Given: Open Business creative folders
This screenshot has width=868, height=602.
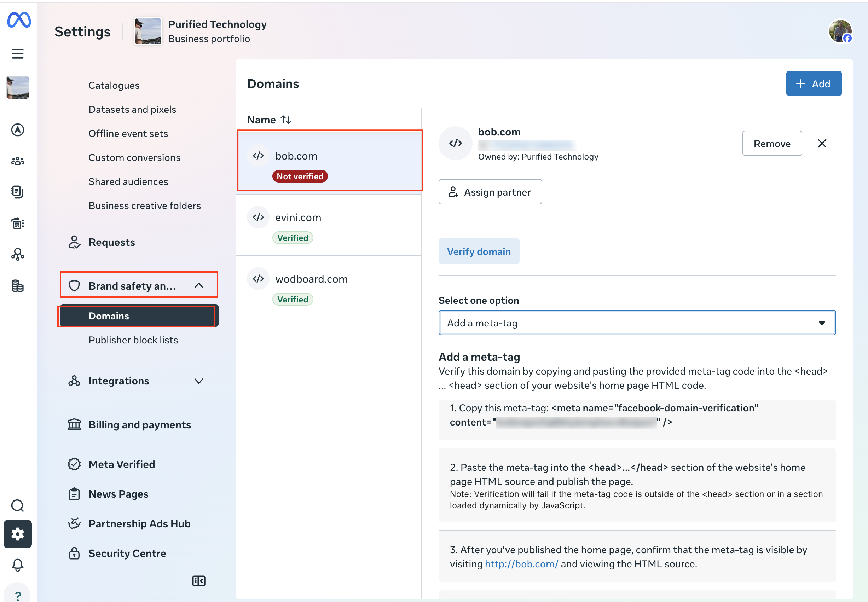Looking at the screenshot, I should (145, 206).
